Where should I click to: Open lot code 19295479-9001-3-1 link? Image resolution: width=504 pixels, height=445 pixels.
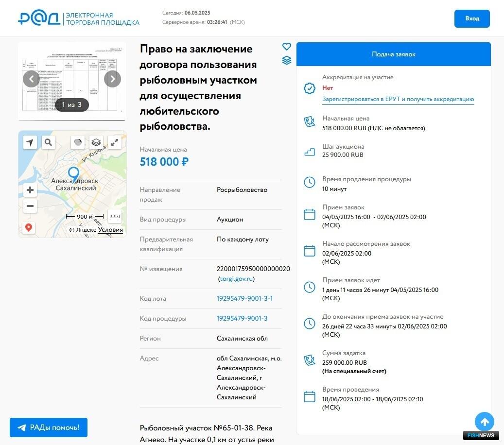tap(244, 298)
